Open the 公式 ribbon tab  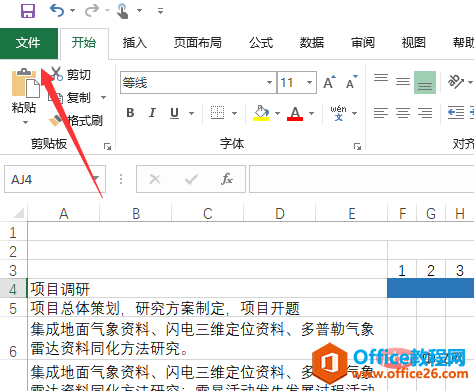261,43
